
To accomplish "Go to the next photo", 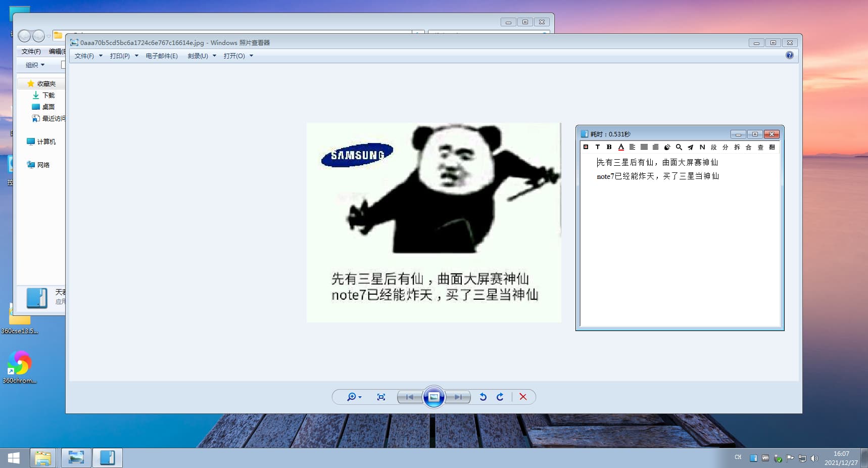I will [458, 397].
